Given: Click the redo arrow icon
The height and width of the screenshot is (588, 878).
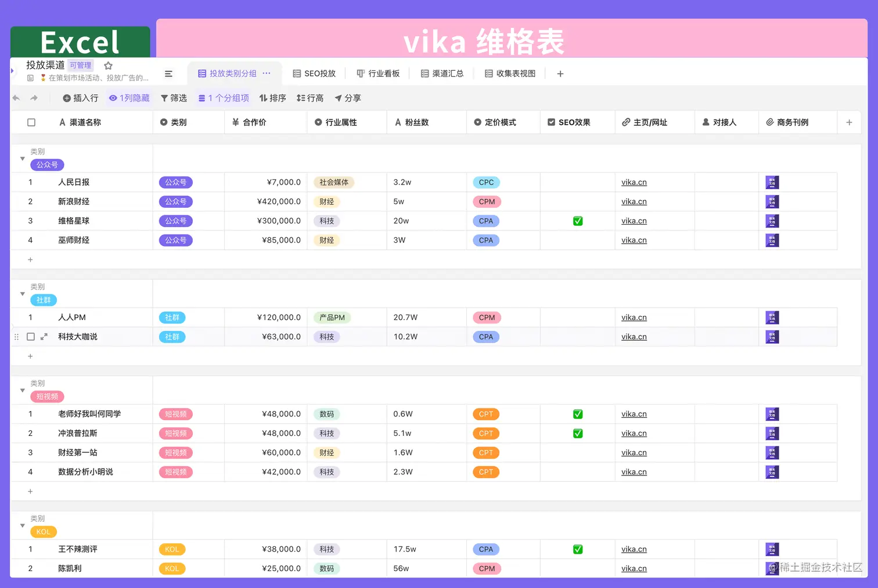Looking at the screenshot, I should [34, 98].
